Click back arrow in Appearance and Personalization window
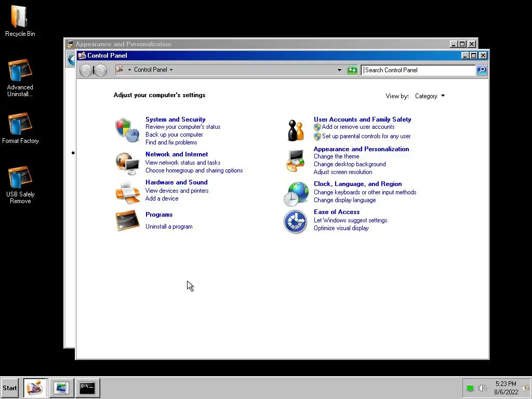 [71, 59]
